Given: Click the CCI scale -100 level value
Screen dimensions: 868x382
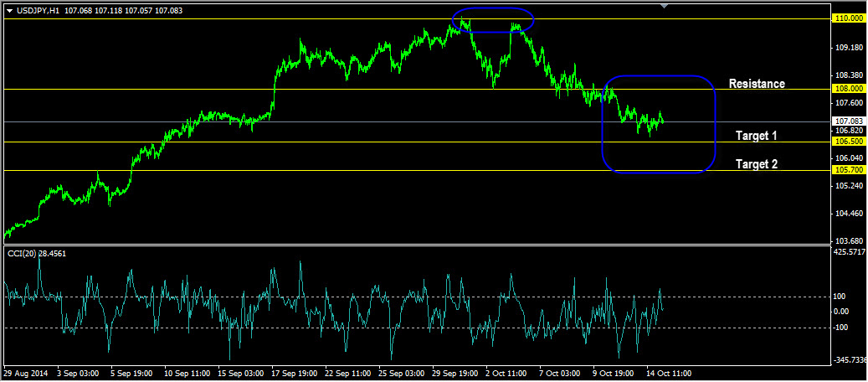Looking at the screenshot, I should (843, 328).
